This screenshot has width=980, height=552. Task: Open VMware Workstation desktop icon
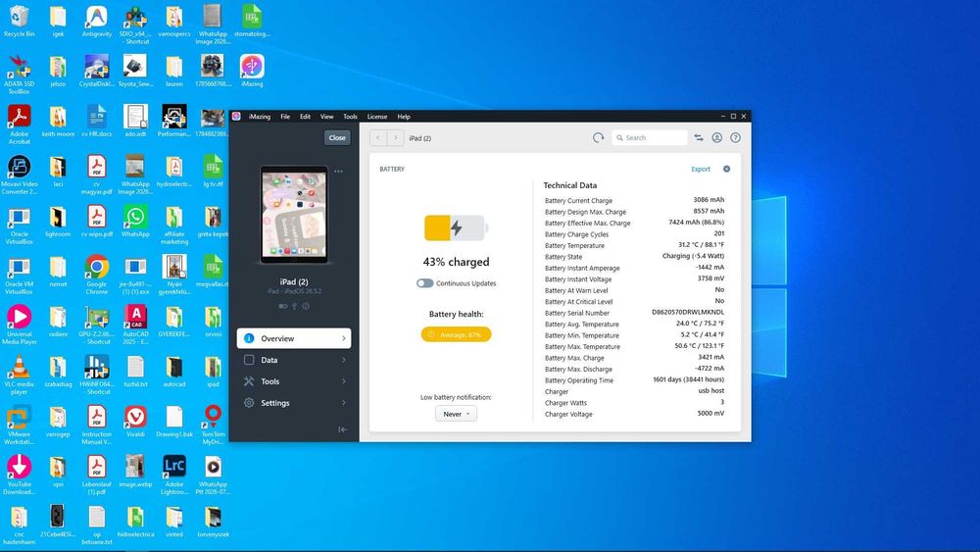coord(20,425)
